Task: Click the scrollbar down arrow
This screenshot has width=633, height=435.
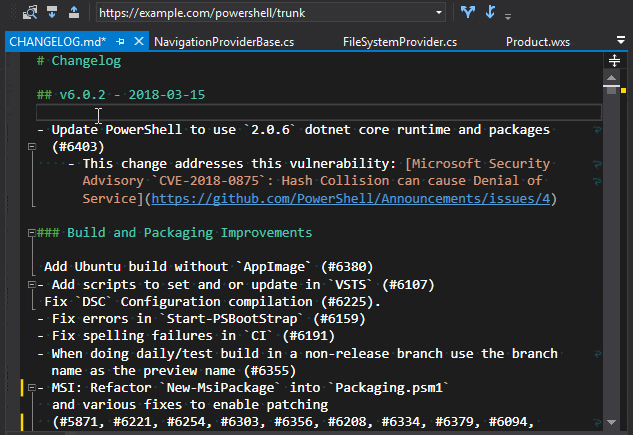Action: coord(611,422)
